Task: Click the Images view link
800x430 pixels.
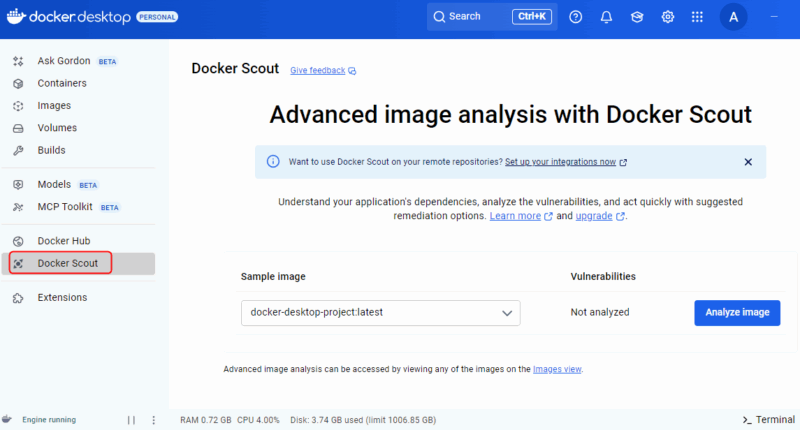Action: point(557,369)
